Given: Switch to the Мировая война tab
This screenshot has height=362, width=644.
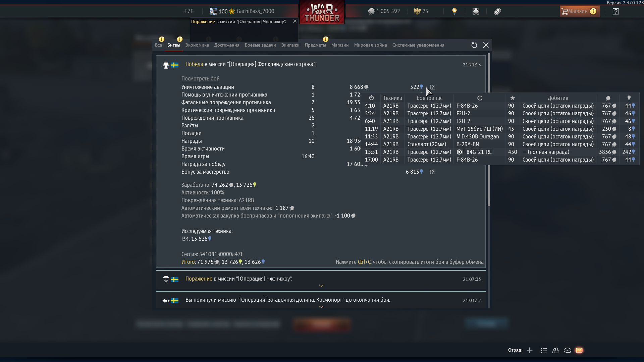Looking at the screenshot, I should point(371,45).
